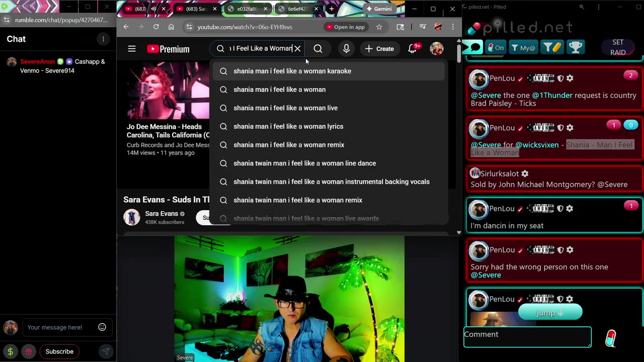Screen dimensions: 644x362
Task: Send a rant with the dollar icon
Action: [x=10, y=351]
